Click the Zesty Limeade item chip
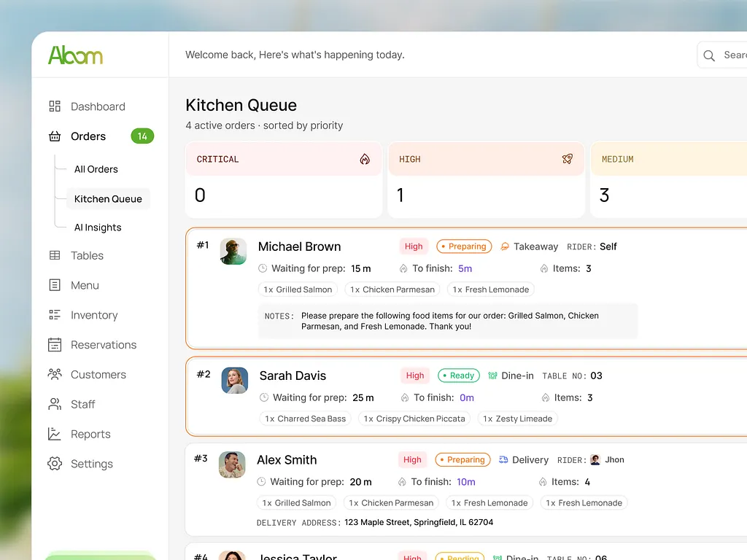 coord(517,419)
